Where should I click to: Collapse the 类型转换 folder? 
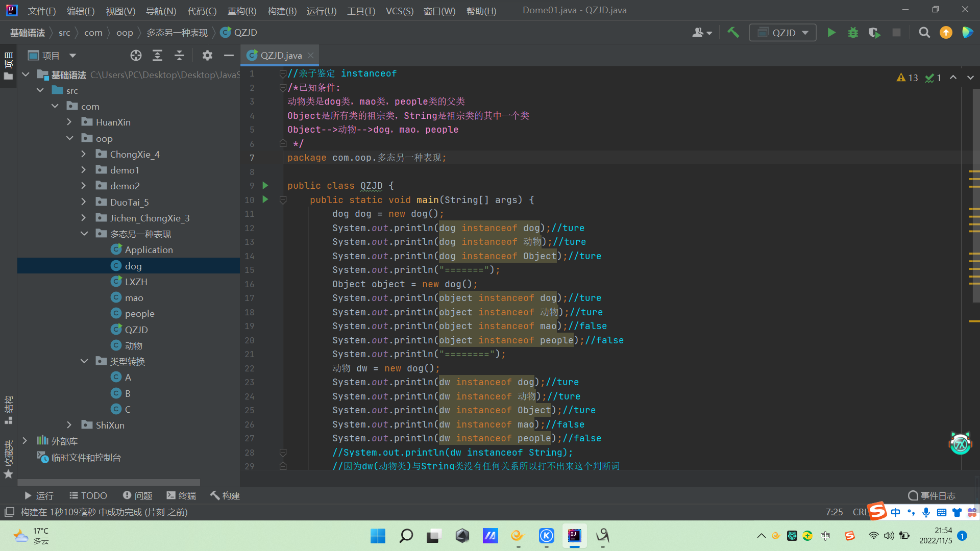(84, 361)
